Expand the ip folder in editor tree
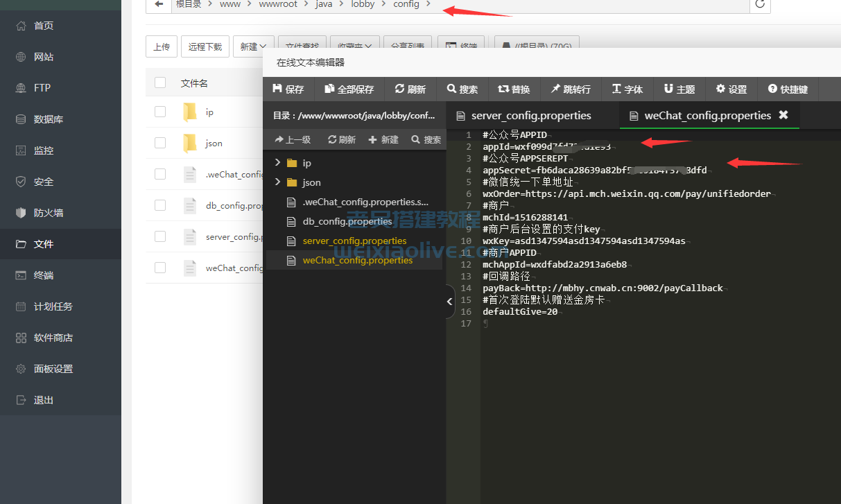The width and height of the screenshot is (841, 504). tap(278, 163)
